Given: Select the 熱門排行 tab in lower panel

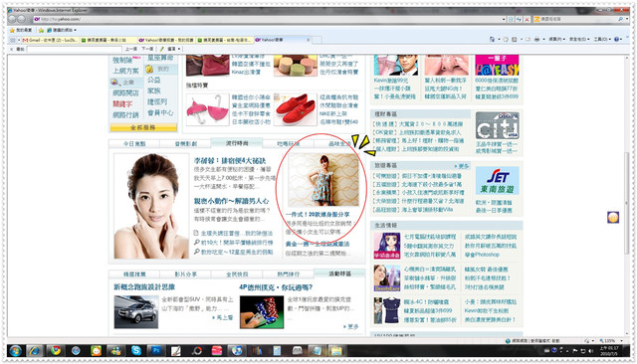Looking at the screenshot, I should point(288,274).
